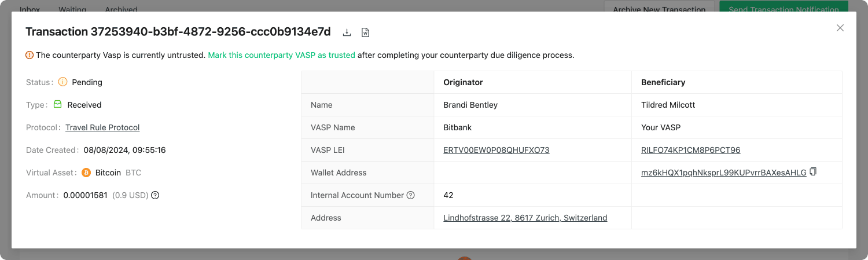Click the help icon beside Internal Account Number
This screenshot has width=868, height=260.
coord(411,195)
